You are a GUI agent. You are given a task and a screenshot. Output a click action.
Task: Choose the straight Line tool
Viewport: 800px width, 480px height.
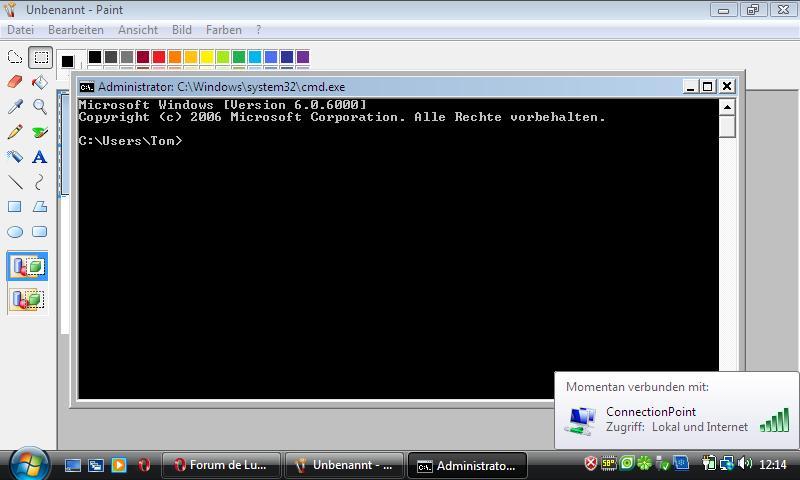pyautogui.click(x=15, y=182)
